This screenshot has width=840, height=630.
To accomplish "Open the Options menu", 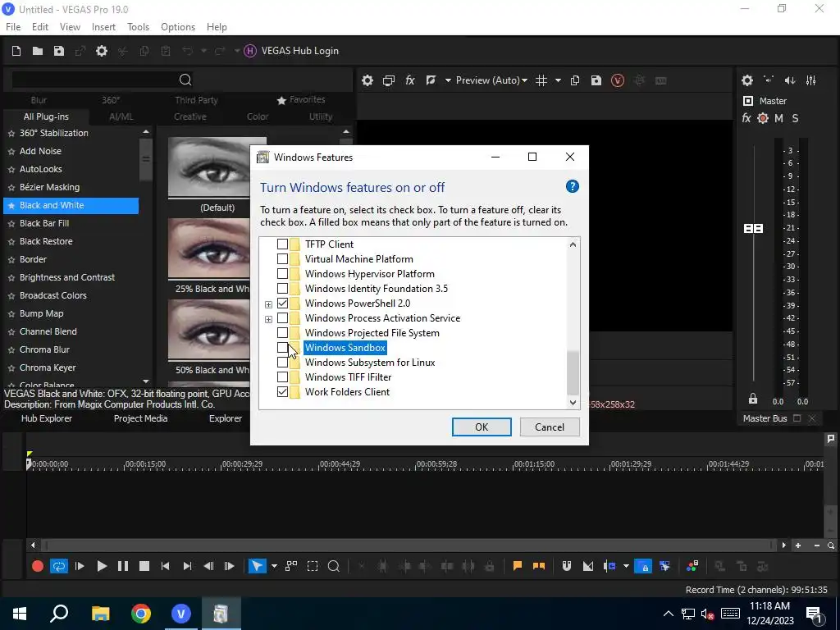I will (x=178, y=27).
